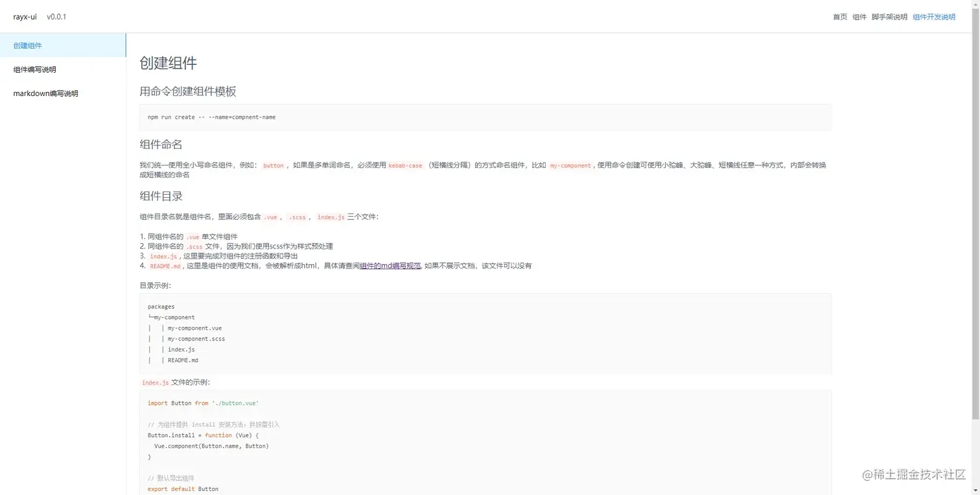Image resolution: width=980 pixels, height=495 pixels.
Task: Click the import Button from code line
Action: (x=203, y=404)
